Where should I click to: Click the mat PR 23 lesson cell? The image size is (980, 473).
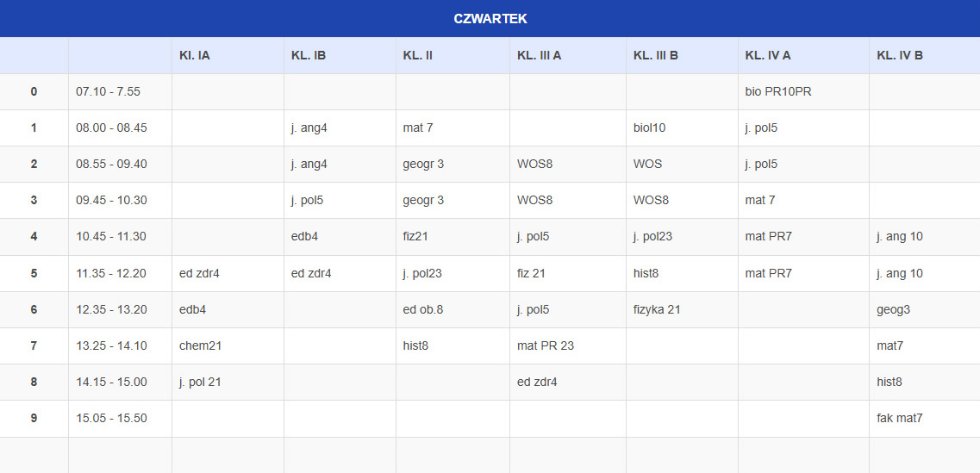pos(546,345)
